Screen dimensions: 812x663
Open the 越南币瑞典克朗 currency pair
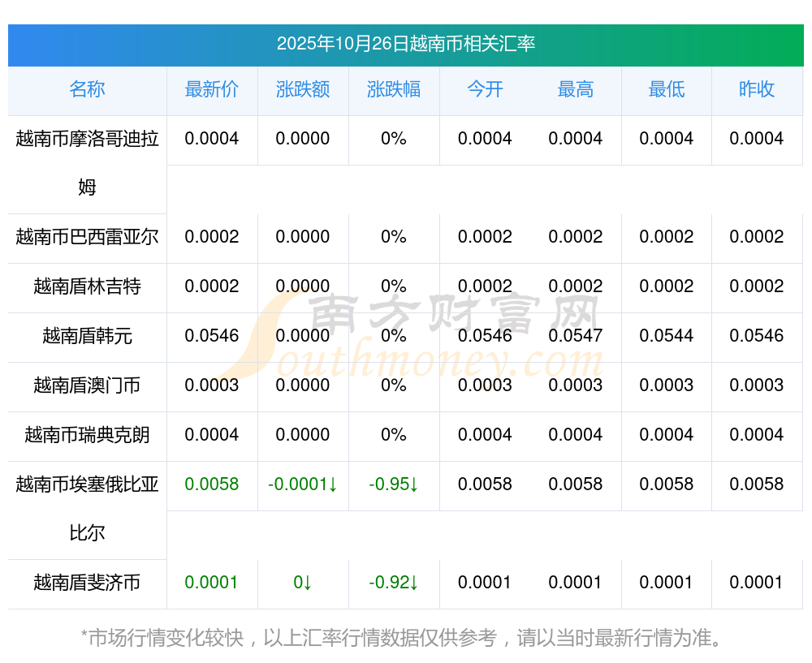[x=87, y=435]
